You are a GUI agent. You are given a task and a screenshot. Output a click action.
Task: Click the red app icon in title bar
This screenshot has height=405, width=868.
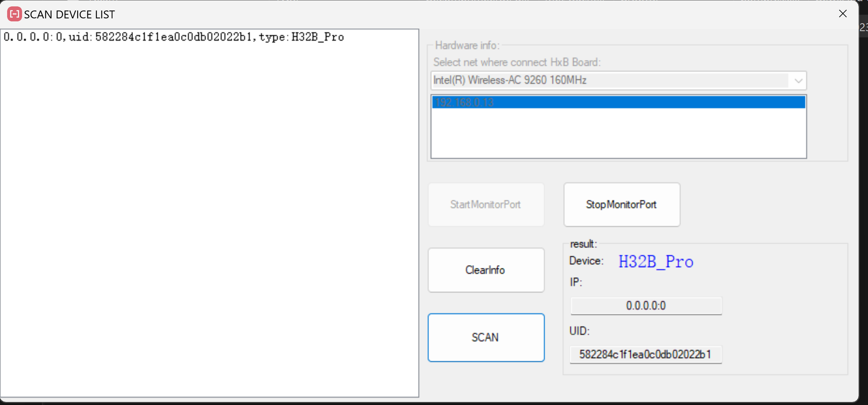pyautogui.click(x=14, y=14)
